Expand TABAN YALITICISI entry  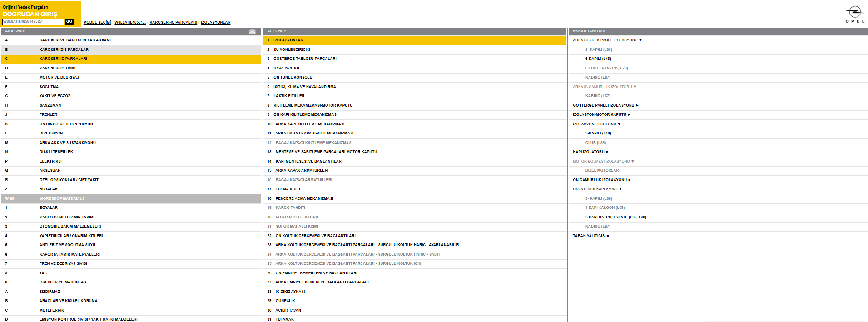pos(591,236)
